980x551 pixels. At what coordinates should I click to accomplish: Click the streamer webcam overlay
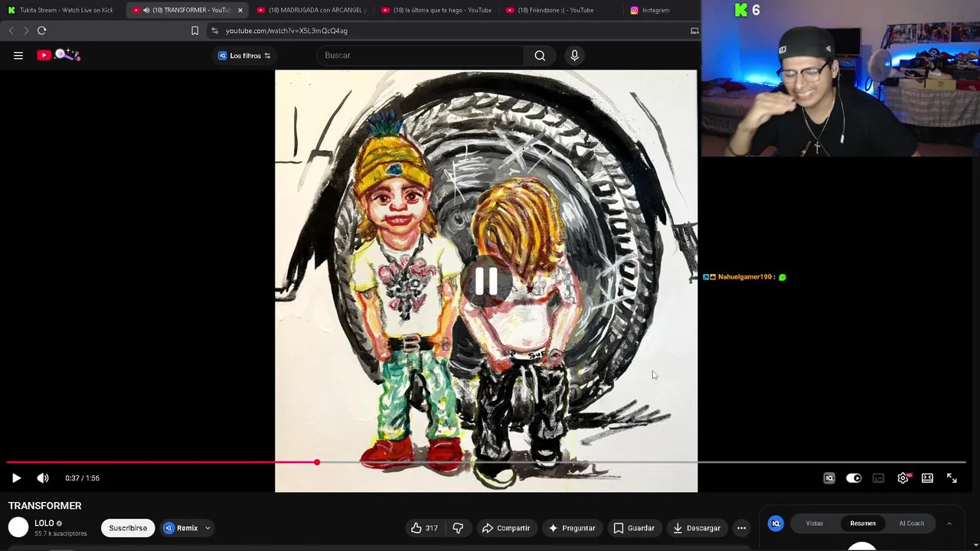point(841,78)
